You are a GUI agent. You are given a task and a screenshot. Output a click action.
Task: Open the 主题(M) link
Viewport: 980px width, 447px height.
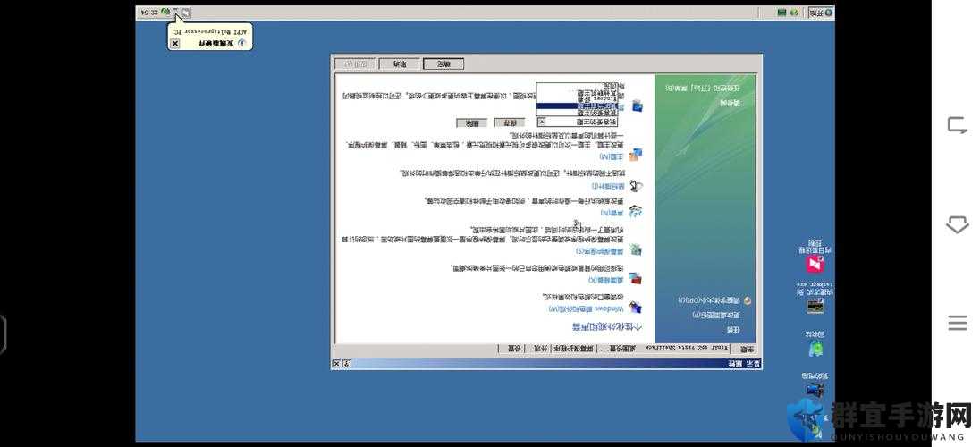[x=612, y=156]
